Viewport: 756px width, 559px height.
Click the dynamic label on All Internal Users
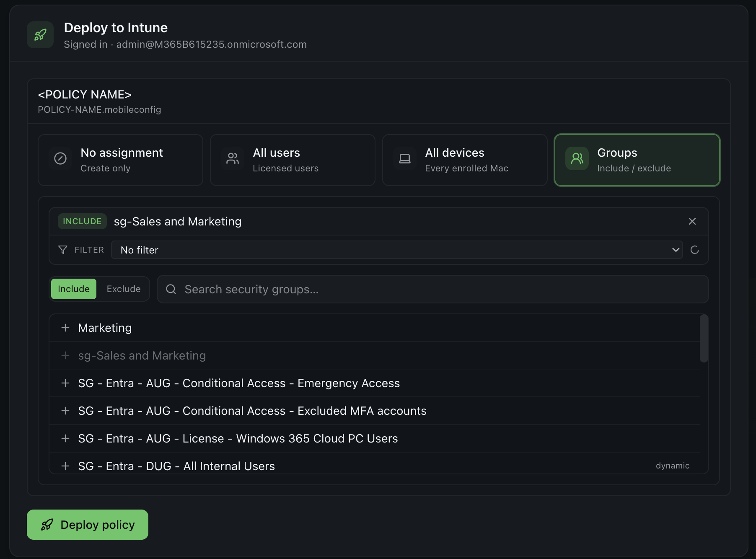(673, 466)
